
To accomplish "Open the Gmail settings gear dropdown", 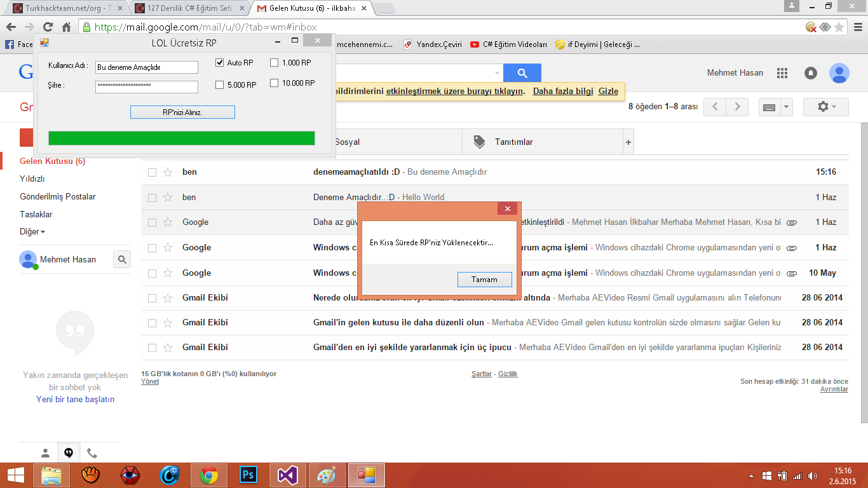I will click(826, 107).
